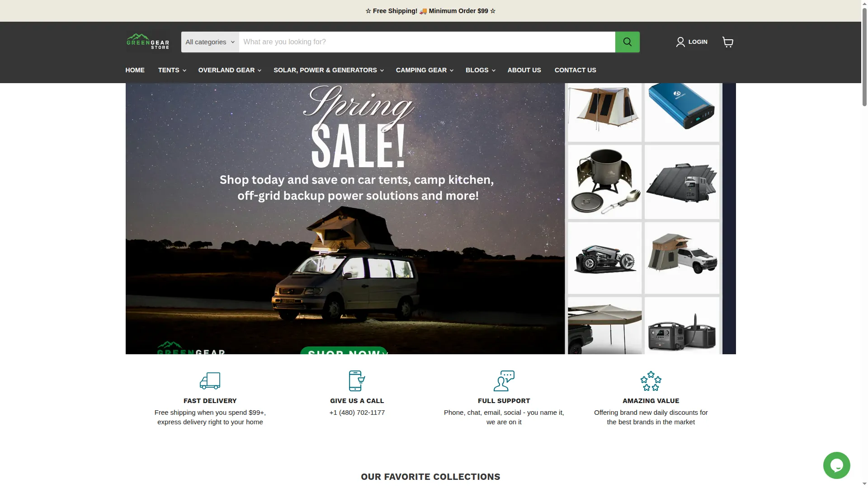This screenshot has height=488, width=868.
Task: Click the Fast Delivery truck icon
Action: click(x=210, y=381)
